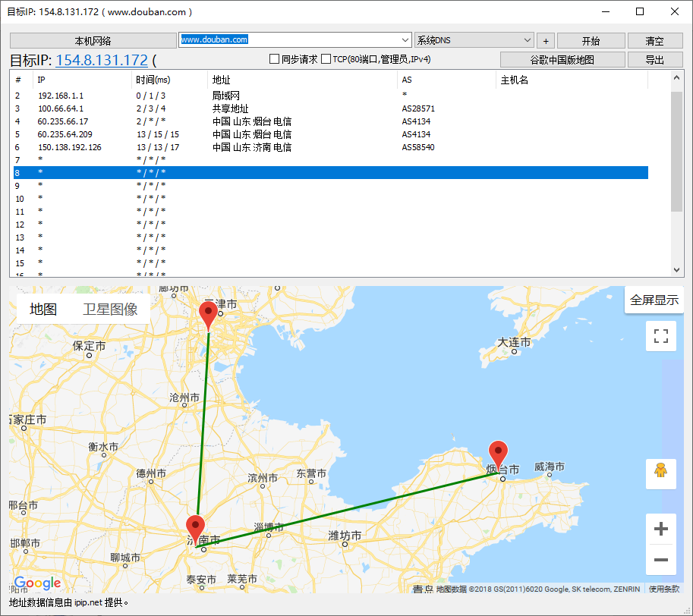693x616 pixels.
Task: Click the # column header
Action: [x=23, y=80]
